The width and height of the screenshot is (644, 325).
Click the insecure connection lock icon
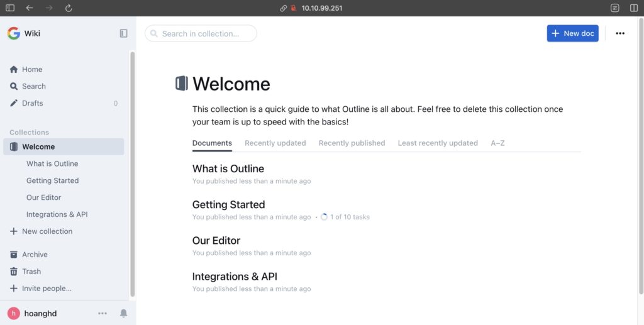[x=294, y=8]
